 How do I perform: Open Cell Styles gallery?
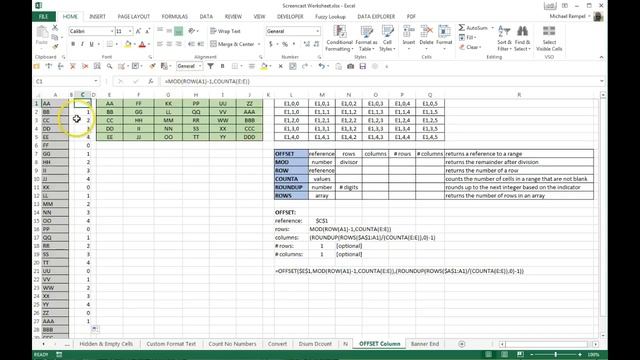coord(387,38)
